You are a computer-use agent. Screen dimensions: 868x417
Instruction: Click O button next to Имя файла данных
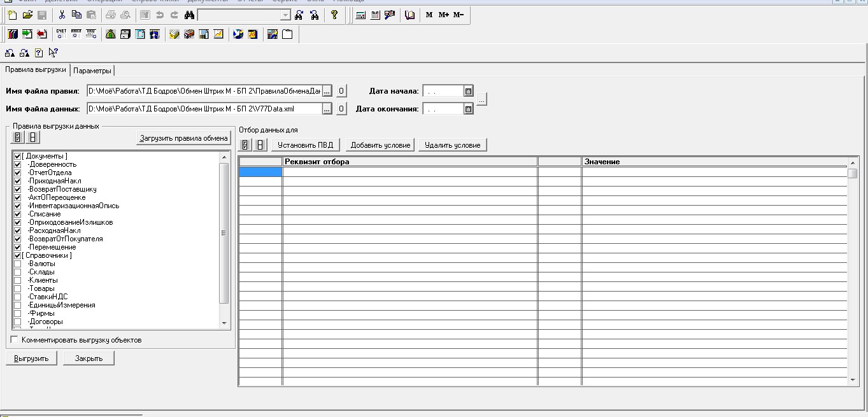coord(341,109)
